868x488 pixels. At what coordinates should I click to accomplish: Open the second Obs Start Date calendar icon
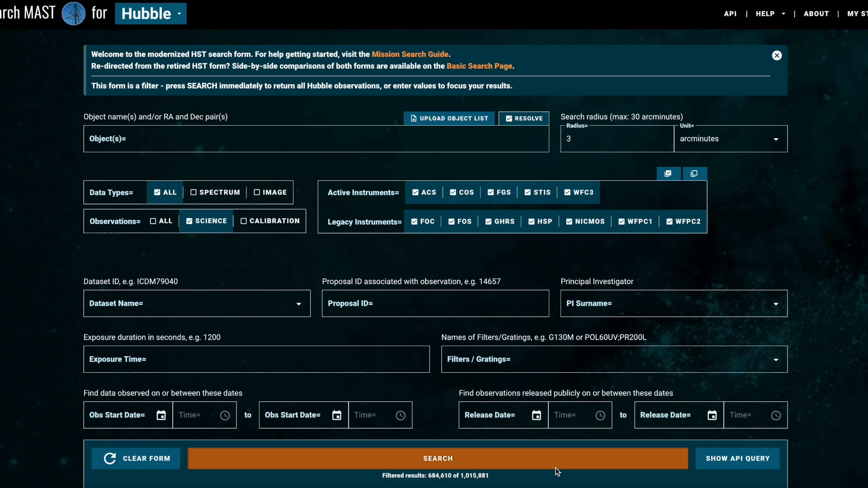pyautogui.click(x=337, y=415)
